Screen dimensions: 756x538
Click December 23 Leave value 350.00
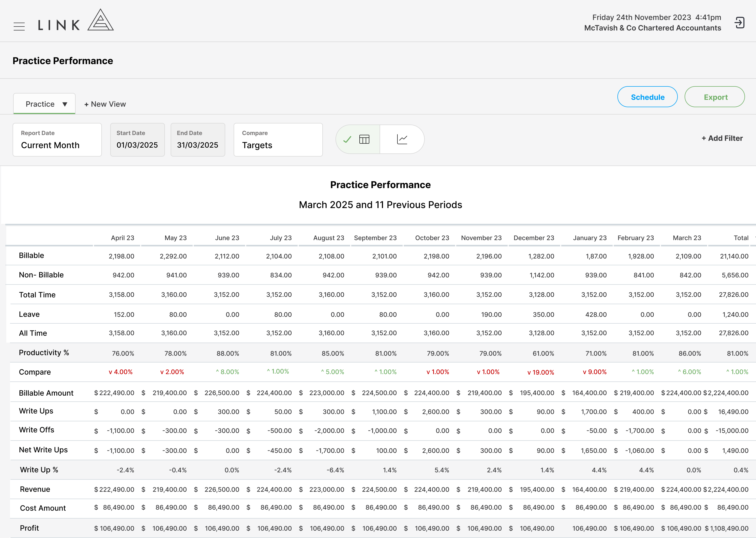click(x=543, y=315)
